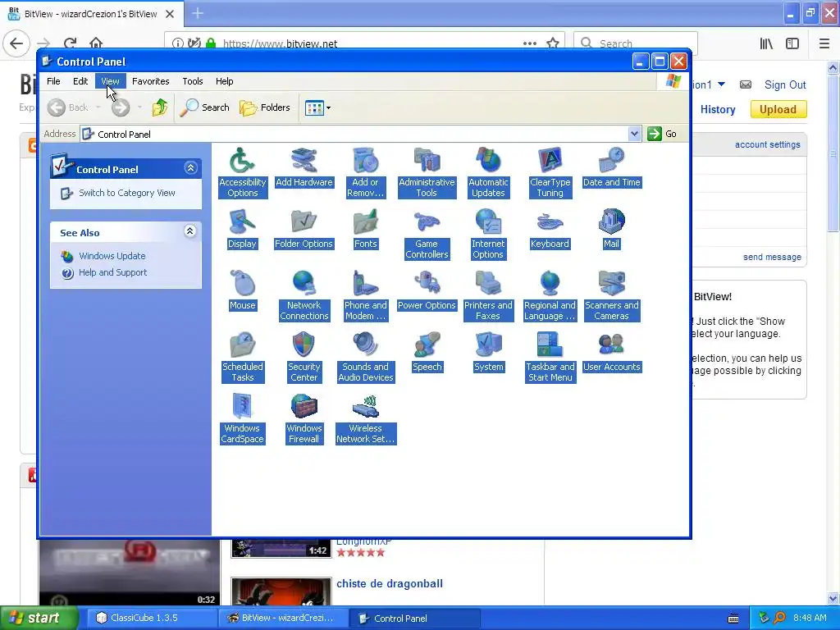Open the View menu

pos(110,81)
